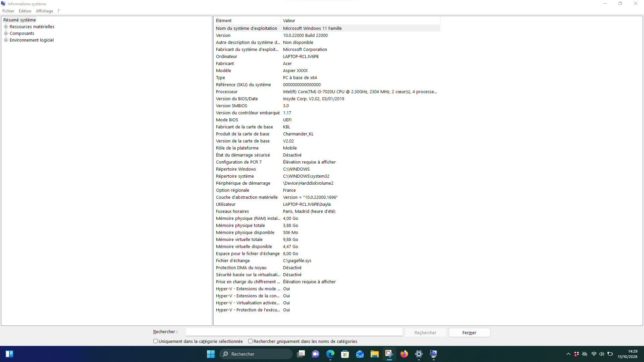Open Task View from the taskbar

point(301,354)
